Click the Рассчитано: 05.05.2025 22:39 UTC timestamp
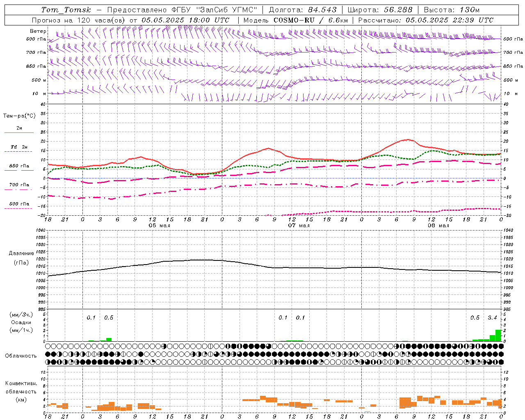 (426, 20)
